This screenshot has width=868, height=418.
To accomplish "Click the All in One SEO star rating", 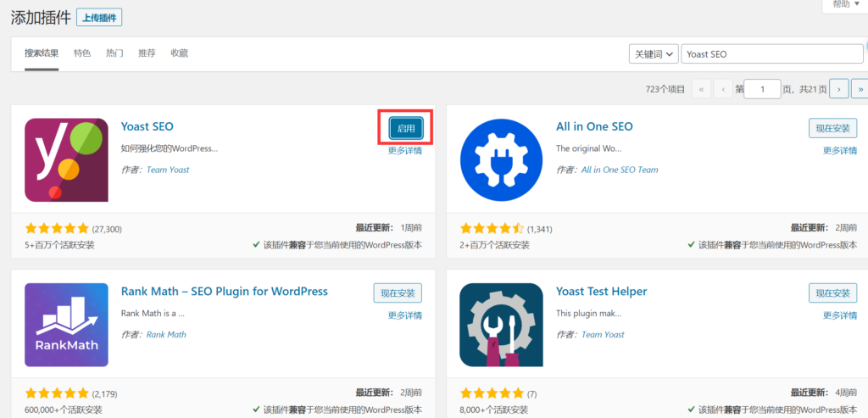I will (x=492, y=228).
